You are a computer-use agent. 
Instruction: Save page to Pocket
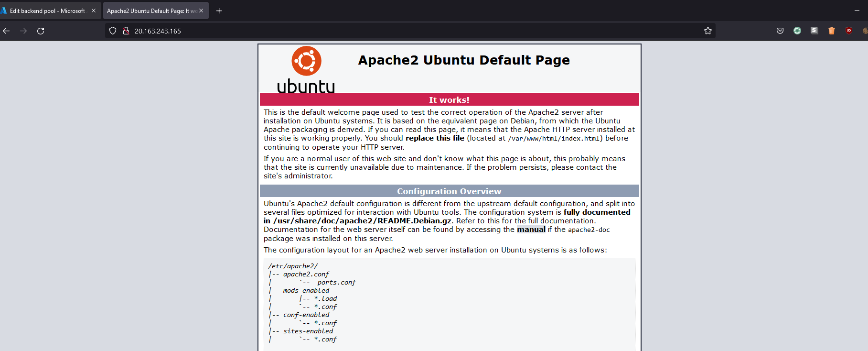click(780, 31)
